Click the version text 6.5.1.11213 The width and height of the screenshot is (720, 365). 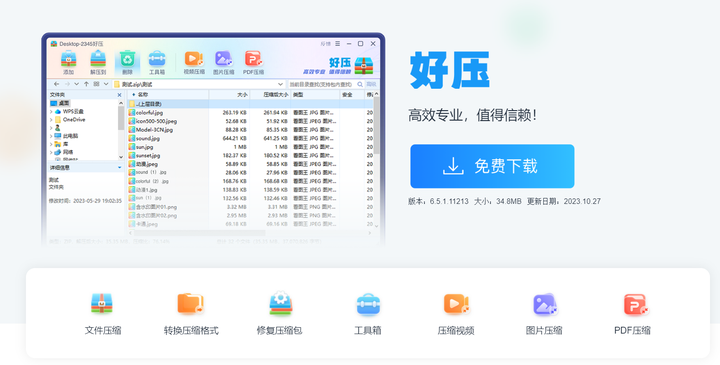click(449, 201)
